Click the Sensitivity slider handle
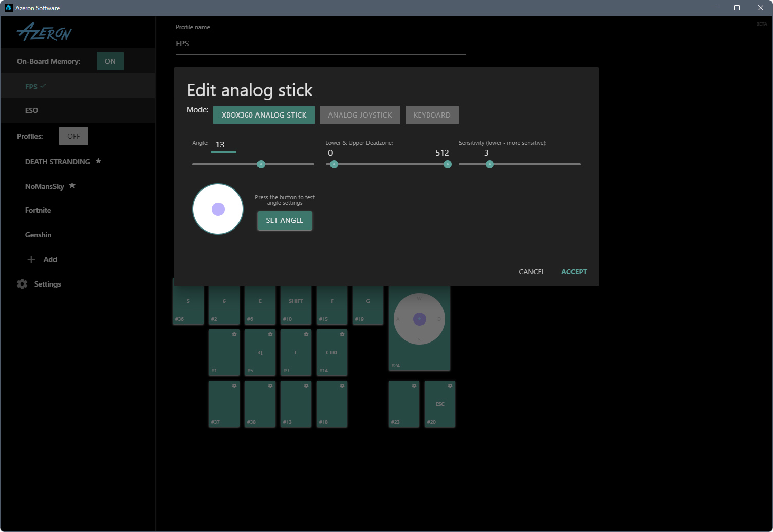Image resolution: width=773 pixels, height=532 pixels. click(490, 164)
